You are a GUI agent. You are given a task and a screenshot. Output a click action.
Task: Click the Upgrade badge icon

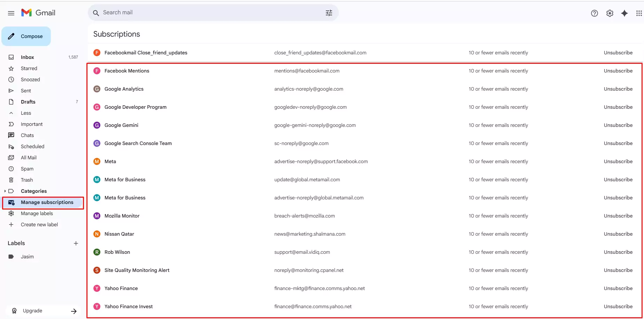(14, 311)
